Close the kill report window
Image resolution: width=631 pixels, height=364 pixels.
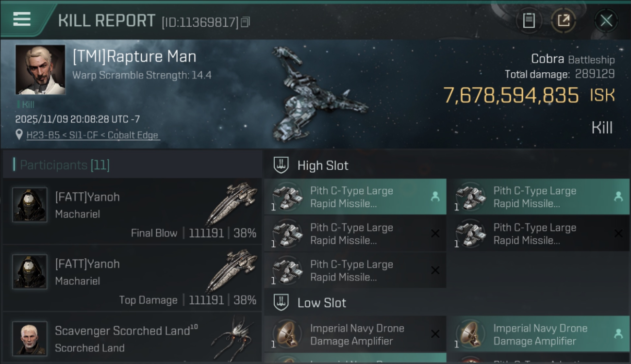coord(606,20)
